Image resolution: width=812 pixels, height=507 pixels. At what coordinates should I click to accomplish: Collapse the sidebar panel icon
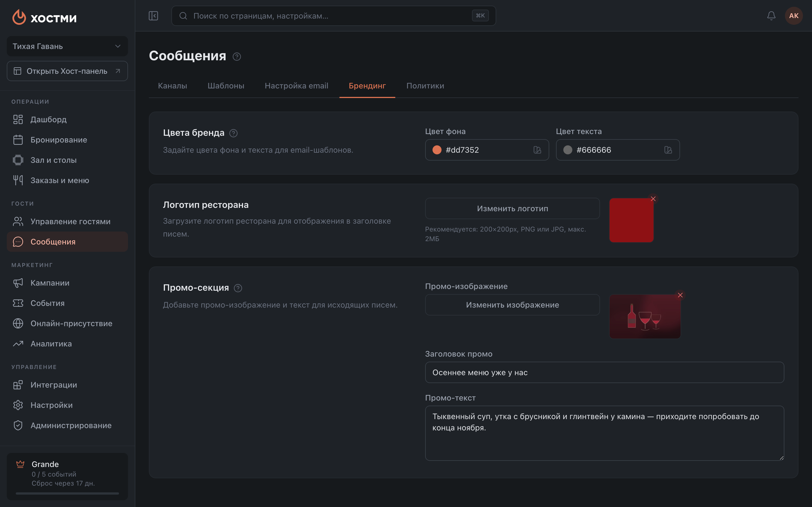coord(153,16)
